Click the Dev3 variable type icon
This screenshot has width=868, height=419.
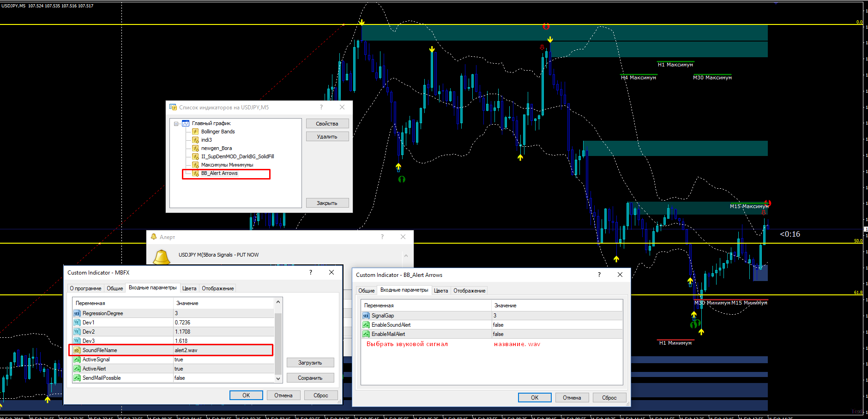(x=77, y=341)
